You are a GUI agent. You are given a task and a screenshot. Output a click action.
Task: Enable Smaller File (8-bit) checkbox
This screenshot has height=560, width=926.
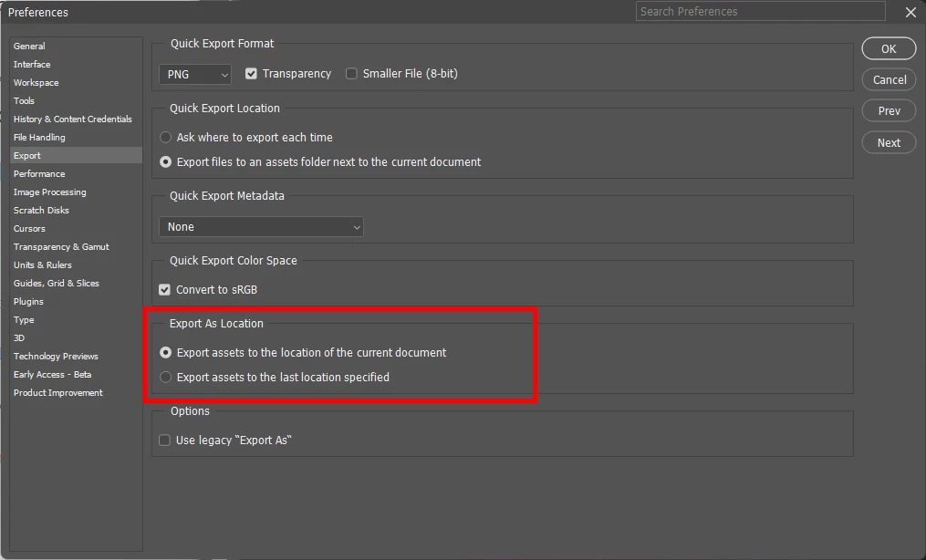(351, 74)
